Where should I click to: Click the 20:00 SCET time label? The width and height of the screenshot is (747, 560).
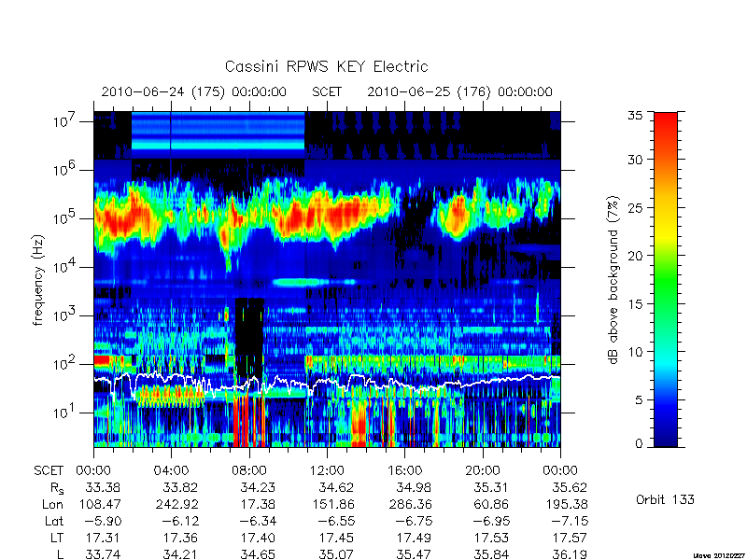483,470
